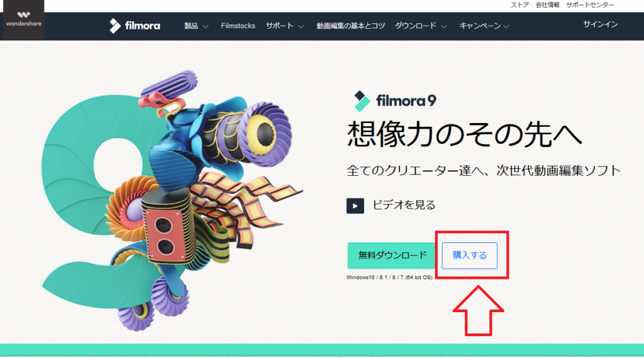The width and height of the screenshot is (644, 358).
Task: Expand the サポート dropdown chevron
Action: 301,26
